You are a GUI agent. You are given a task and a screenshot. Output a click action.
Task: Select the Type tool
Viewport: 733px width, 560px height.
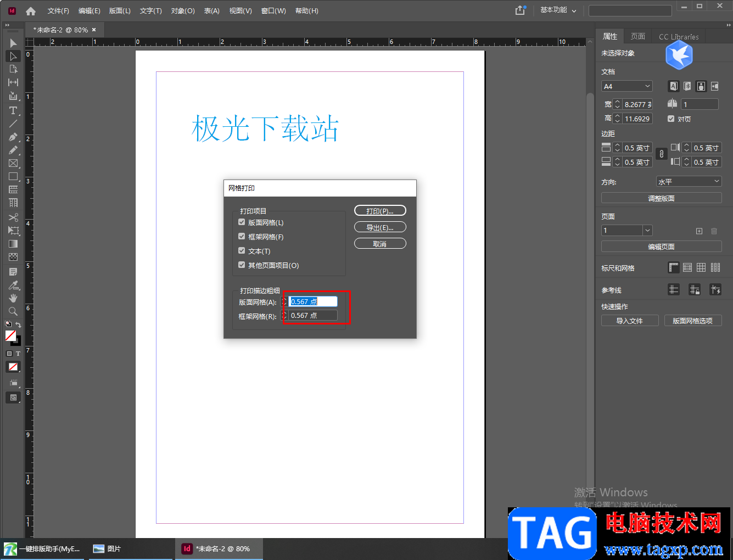tap(13, 110)
